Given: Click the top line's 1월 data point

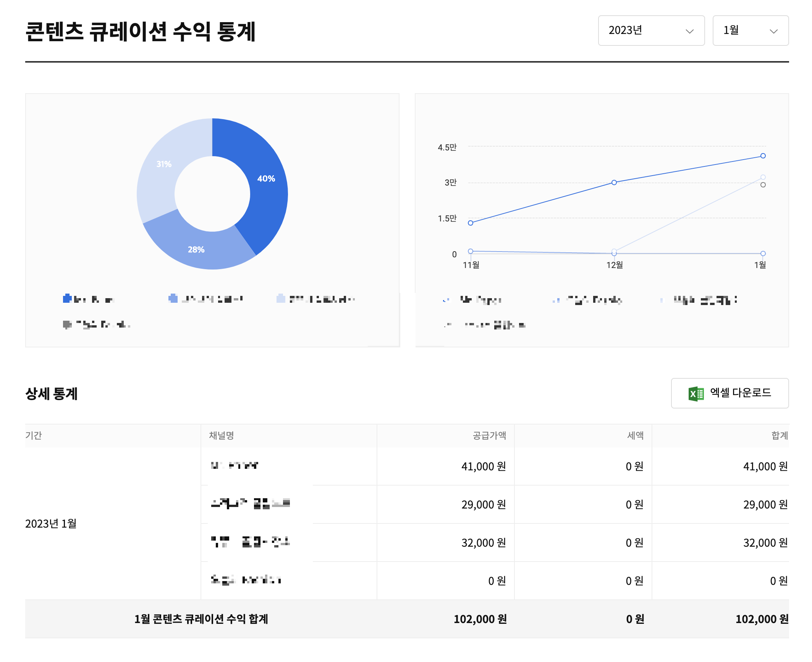Looking at the screenshot, I should [x=763, y=156].
